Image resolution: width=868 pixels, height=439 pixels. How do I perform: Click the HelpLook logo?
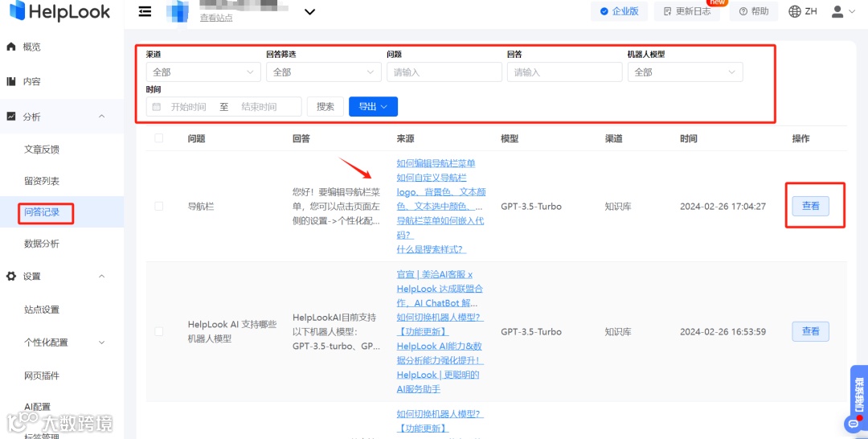point(59,11)
